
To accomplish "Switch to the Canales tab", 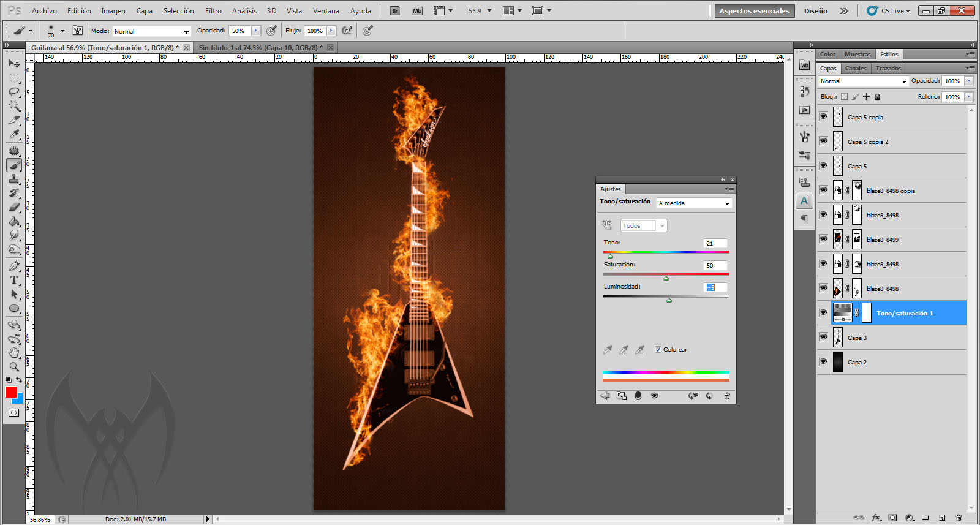I will [x=856, y=68].
